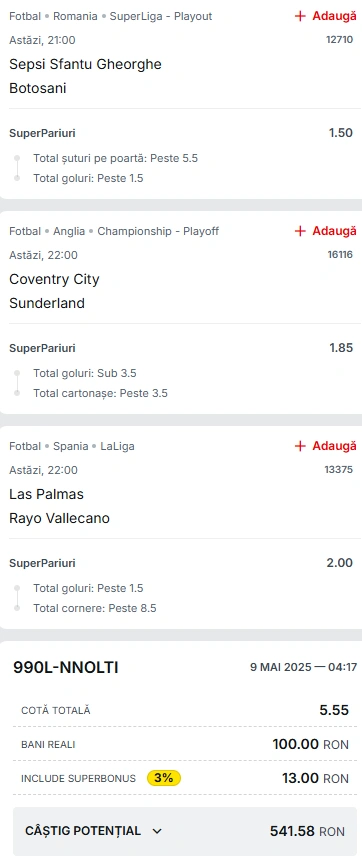Add the Sepsi Sfantu Gheorghe match with Adaugă
Image resolution: width=362 pixels, height=864 pixels.
coord(326,16)
